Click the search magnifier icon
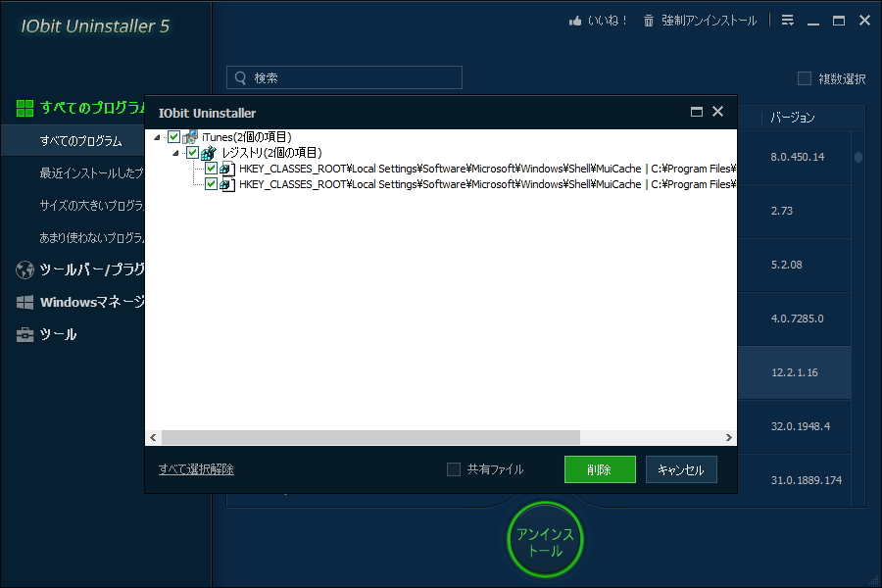The image size is (882, 588). coord(240,77)
